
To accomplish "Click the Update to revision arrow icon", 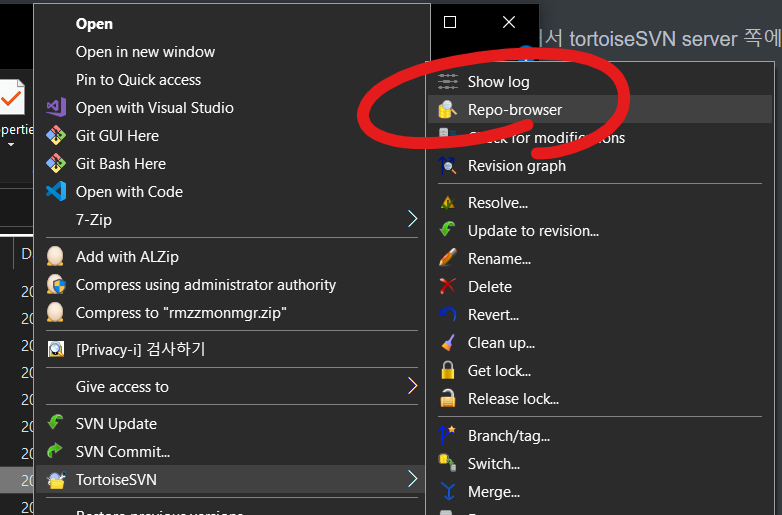I will tap(447, 230).
